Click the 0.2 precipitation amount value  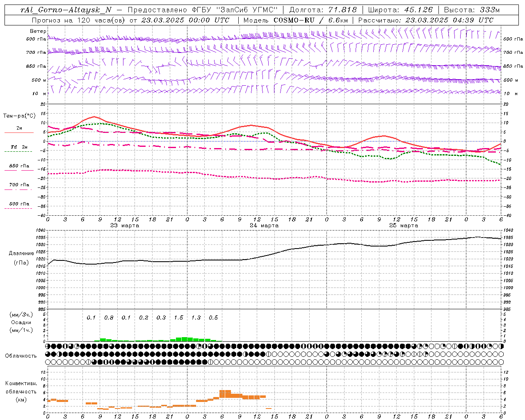click(x=144, y=318)
